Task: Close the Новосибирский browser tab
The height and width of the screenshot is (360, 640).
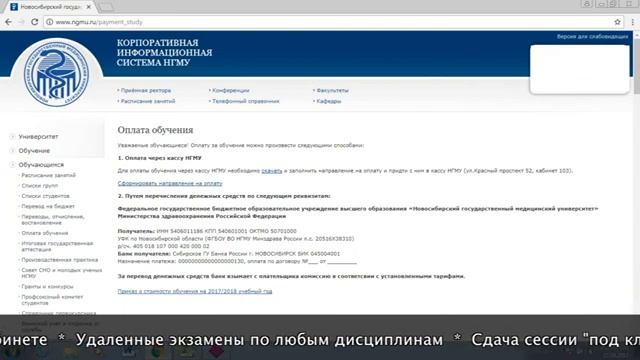Action: click(x=89, y=7)
